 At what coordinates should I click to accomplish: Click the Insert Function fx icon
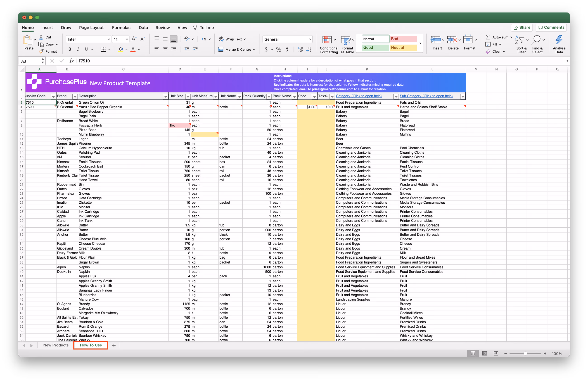click(x=71, y=61)
